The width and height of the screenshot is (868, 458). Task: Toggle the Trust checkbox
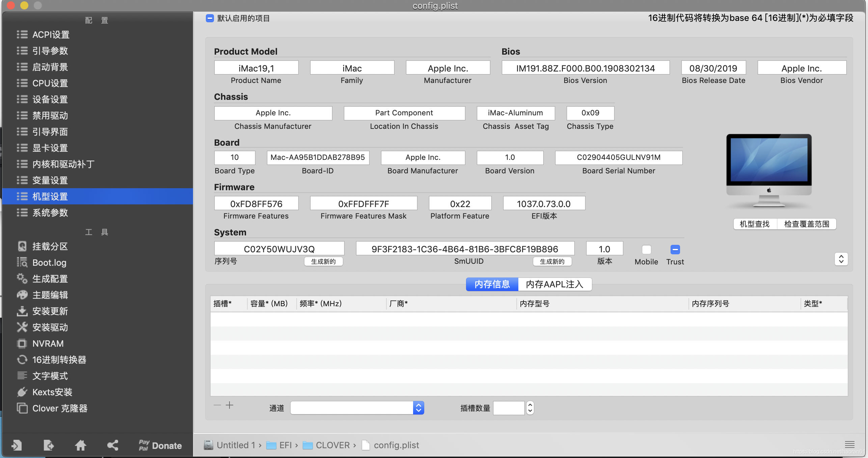(675, 250)
